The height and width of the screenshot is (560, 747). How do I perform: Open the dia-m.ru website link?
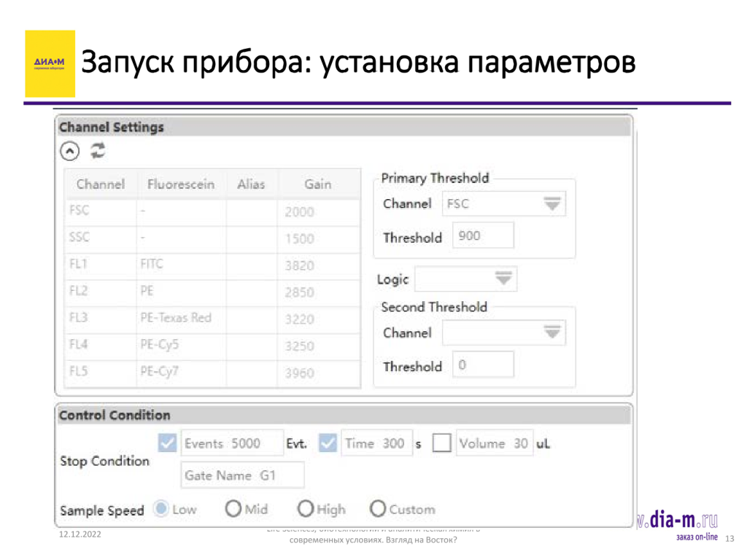point(678,521)
